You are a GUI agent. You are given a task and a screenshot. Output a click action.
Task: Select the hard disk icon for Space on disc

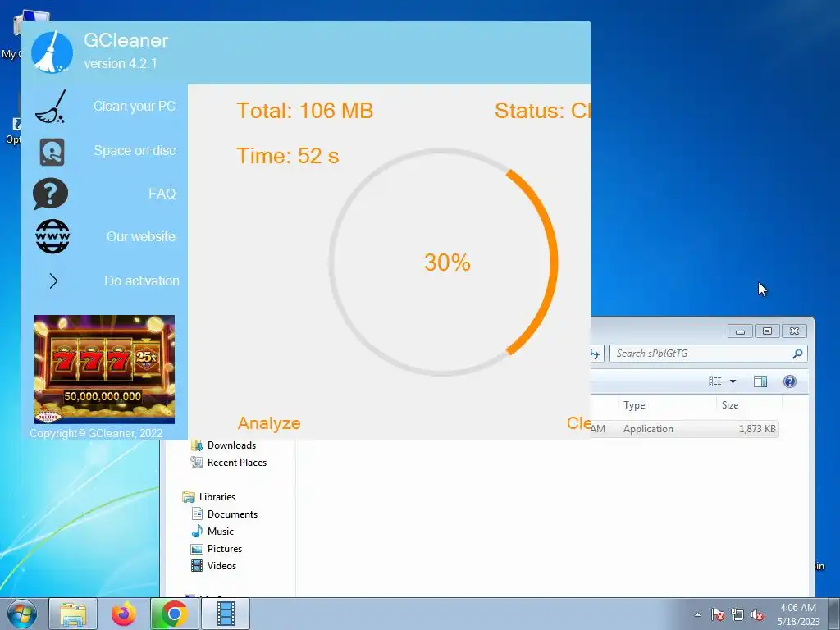[x=52, y=152]
